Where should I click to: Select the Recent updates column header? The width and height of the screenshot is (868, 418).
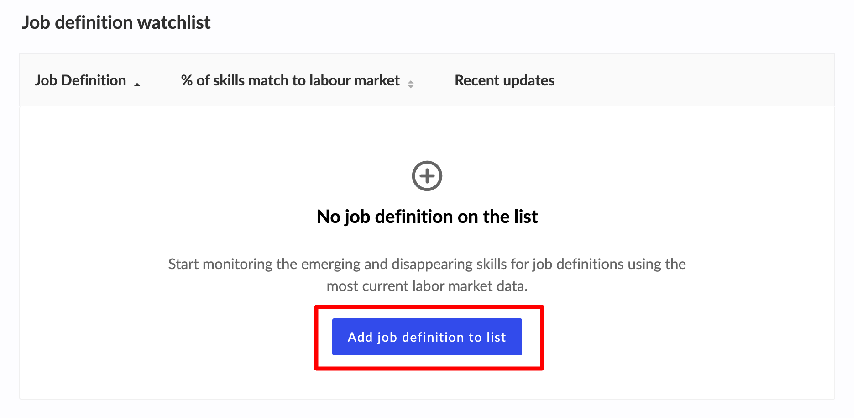tap(505, 80)
